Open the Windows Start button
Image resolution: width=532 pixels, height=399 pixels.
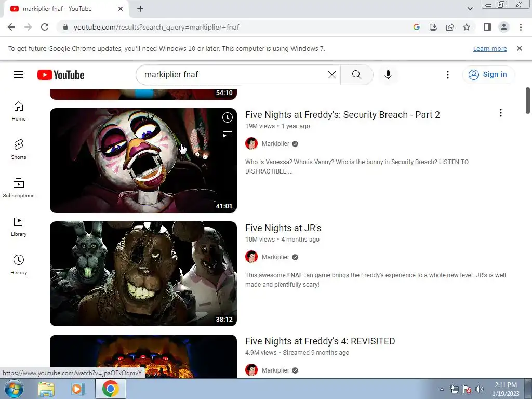click(x=14, y=389)
